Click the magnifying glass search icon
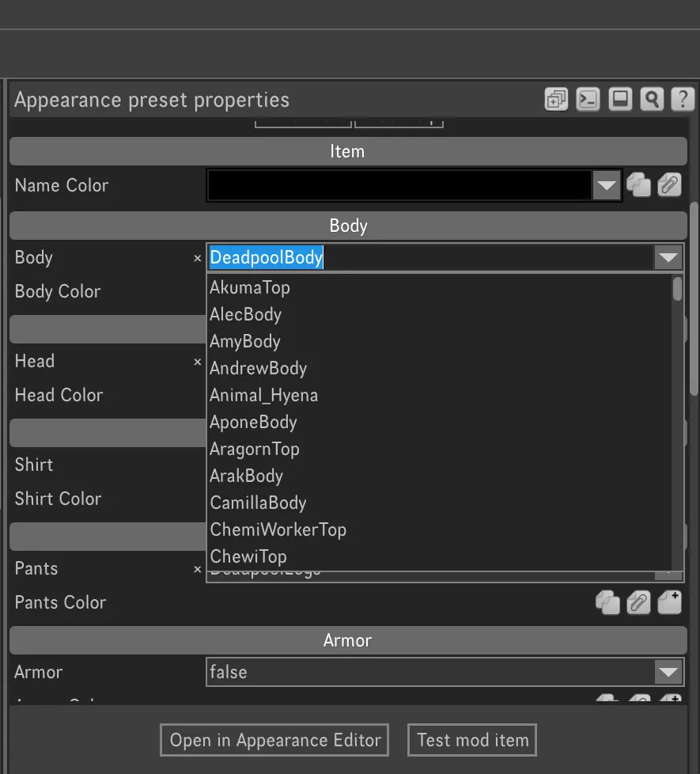The image size is (700, 774). 652,100
